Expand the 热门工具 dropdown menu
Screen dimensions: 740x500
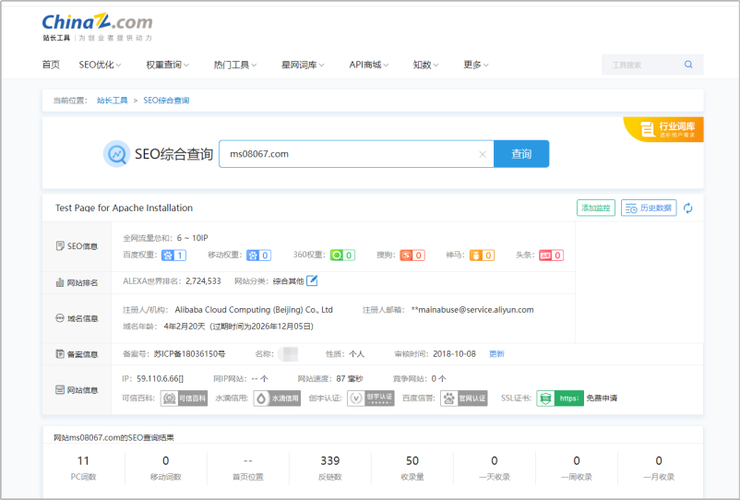pos(235,65)
